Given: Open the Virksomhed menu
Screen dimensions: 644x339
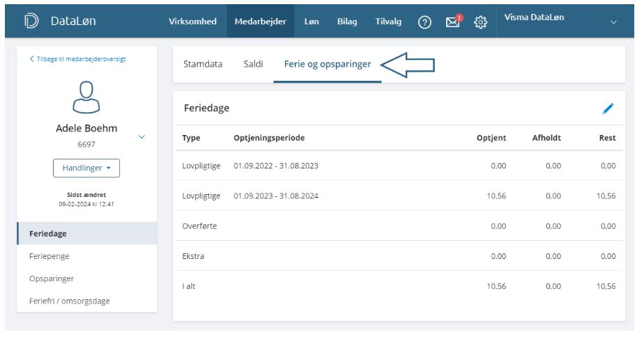Looking at the screenshot, I should tap(192, 22).
